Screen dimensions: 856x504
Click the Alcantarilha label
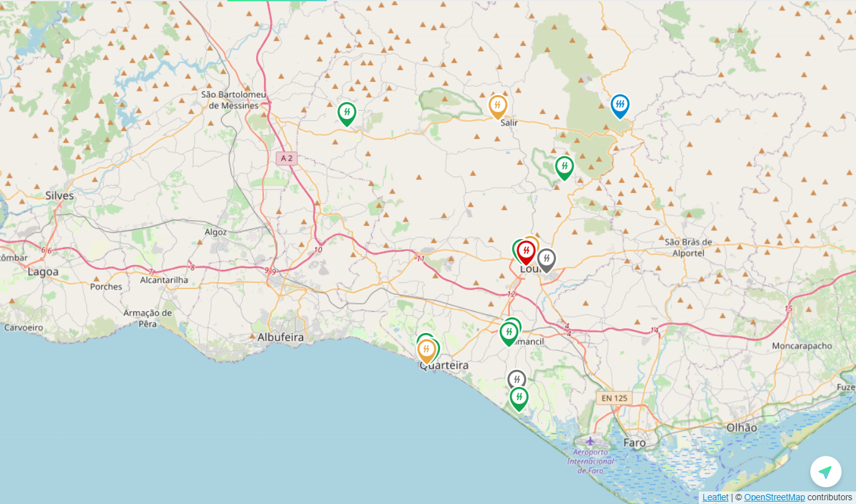click(164, 280)
